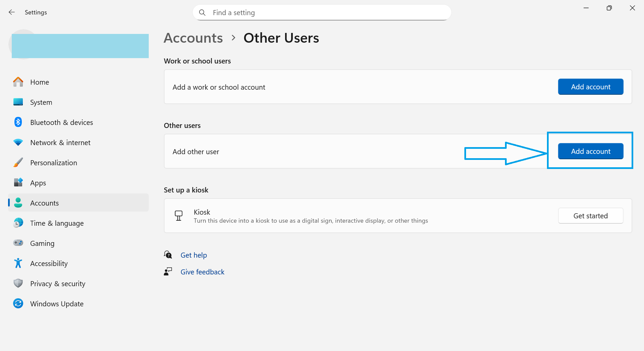644x351 pixels.
Task: Click Give feedback
Action: pyautogui.click(x=202, y=272)
